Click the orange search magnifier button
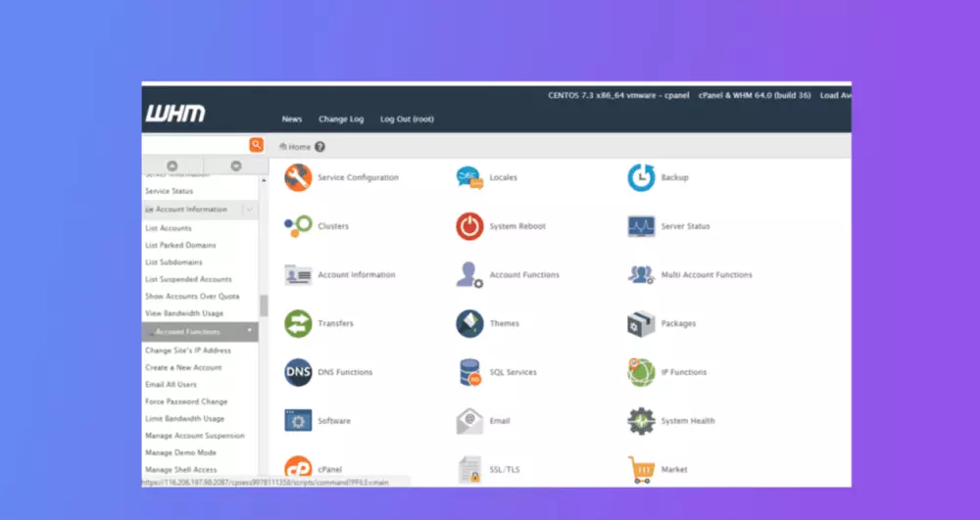This screenshot has height=520, width=980. (x=256, y=145)
